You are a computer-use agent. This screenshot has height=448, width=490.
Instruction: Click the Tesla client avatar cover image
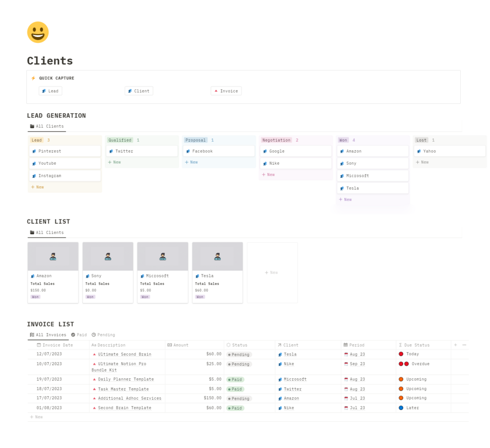coord(217,256)
